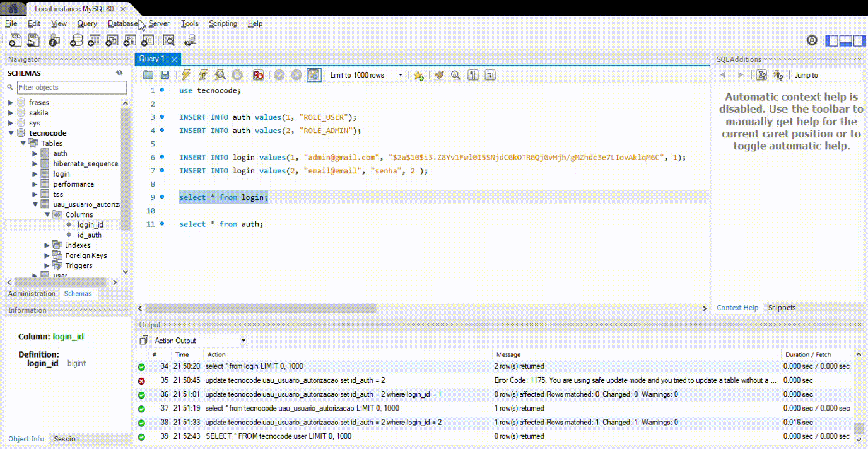This screenshot has height=449, width=868.
Task: Create a new view icon
Action: pos(112,41)
